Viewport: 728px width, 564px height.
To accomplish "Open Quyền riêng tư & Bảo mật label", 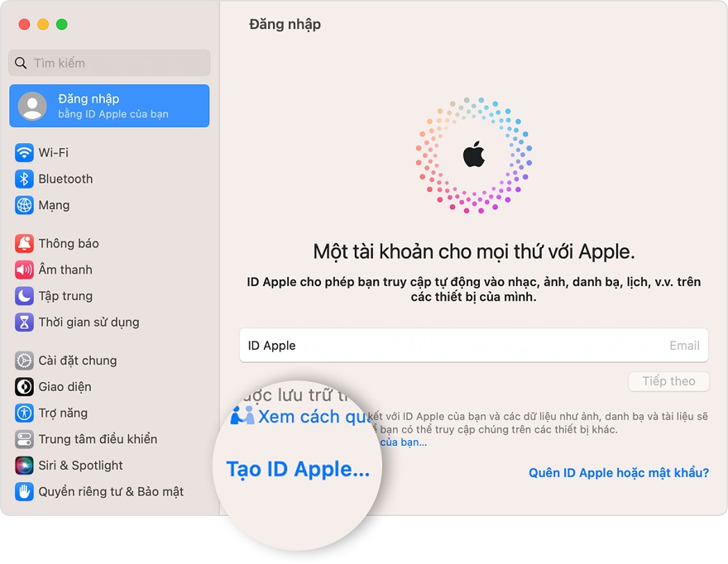I will 111,491.
